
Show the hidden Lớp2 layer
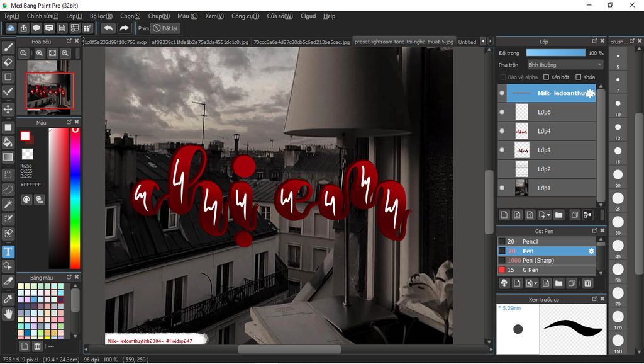(x=502, y=169)
